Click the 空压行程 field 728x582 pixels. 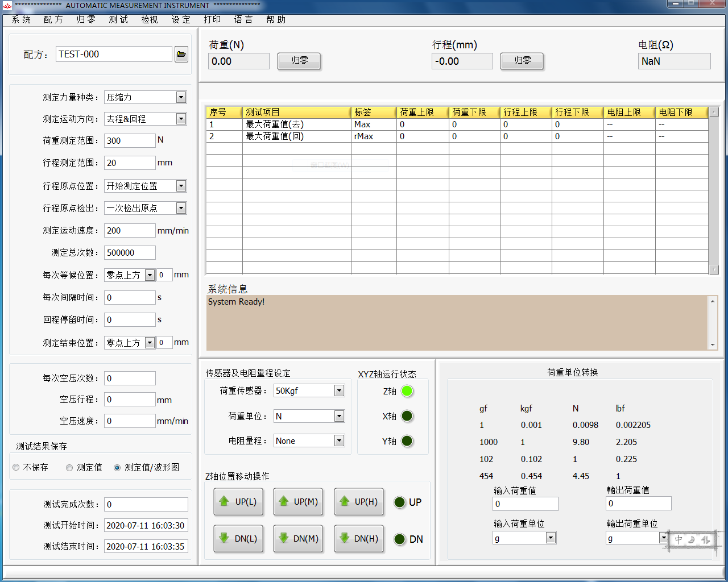(x=130, y=399)
